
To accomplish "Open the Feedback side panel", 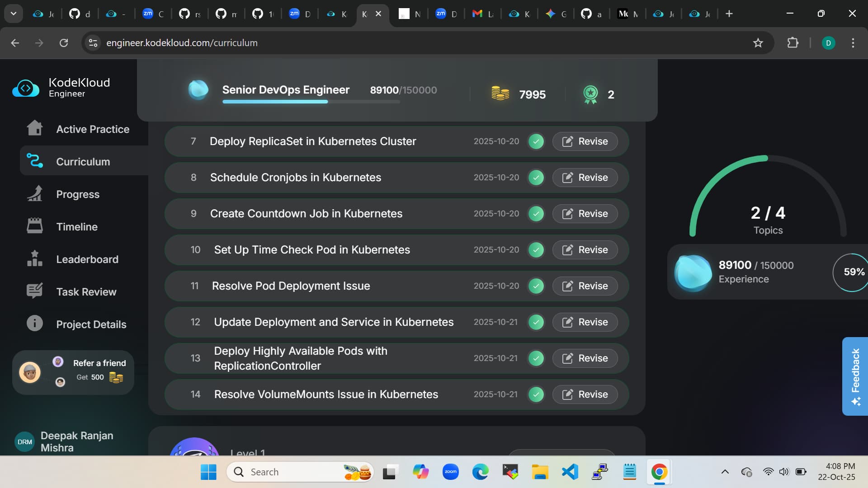I will (855, 376).
